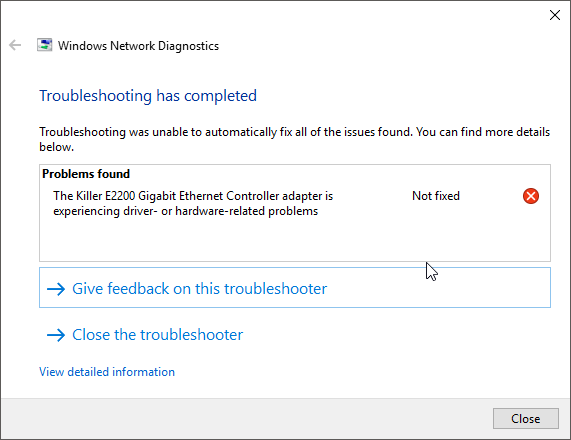Click the arrow beside Give feedback
Screen dimensions: 571x440
(56, 289)
